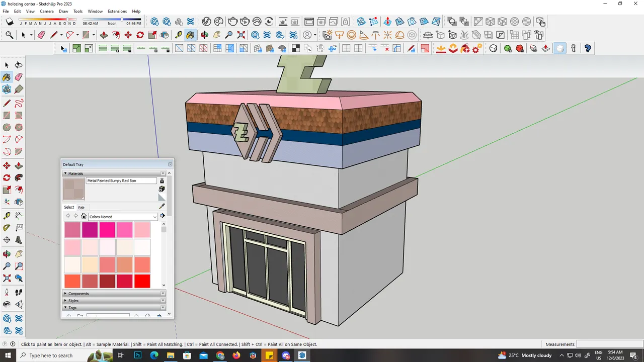This screenshot has width=644, height=362.
Task: Collapse the Tags panel
Action: click(65, 308)
